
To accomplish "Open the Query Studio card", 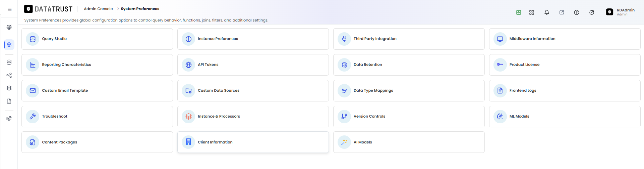I will [97, 39].
